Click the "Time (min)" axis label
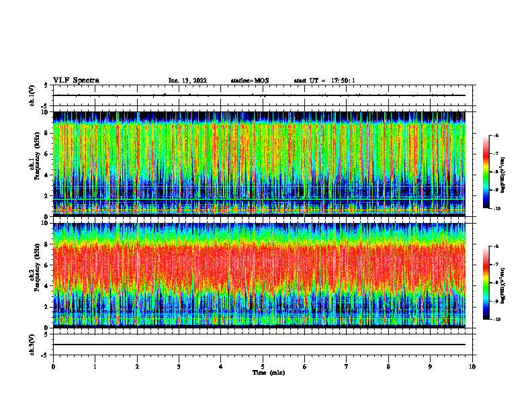Viewport: 532px width, 411px height. [x=269, y=373]
